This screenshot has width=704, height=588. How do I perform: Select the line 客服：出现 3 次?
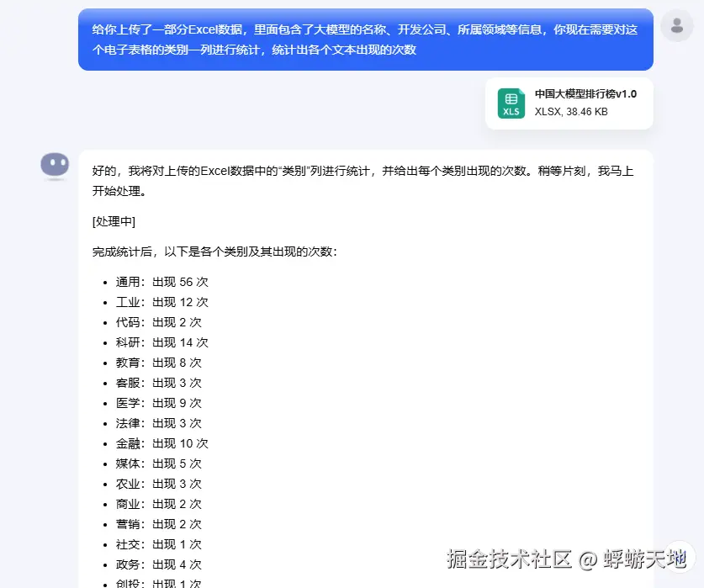click(158, 383)
